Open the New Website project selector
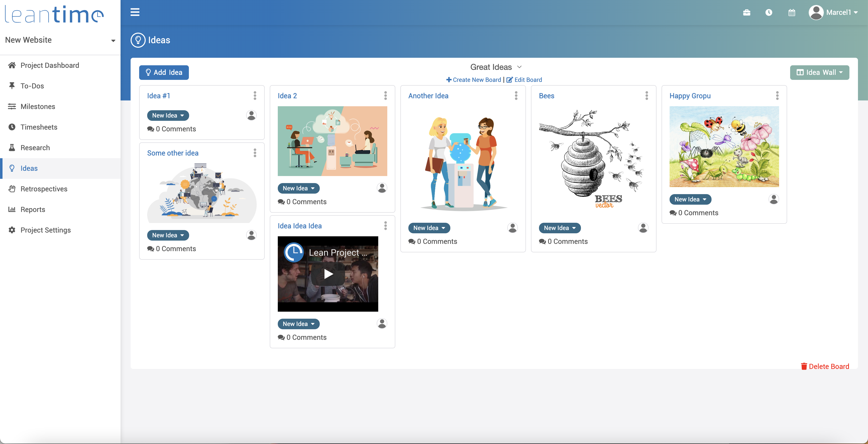 pos(60,40)
